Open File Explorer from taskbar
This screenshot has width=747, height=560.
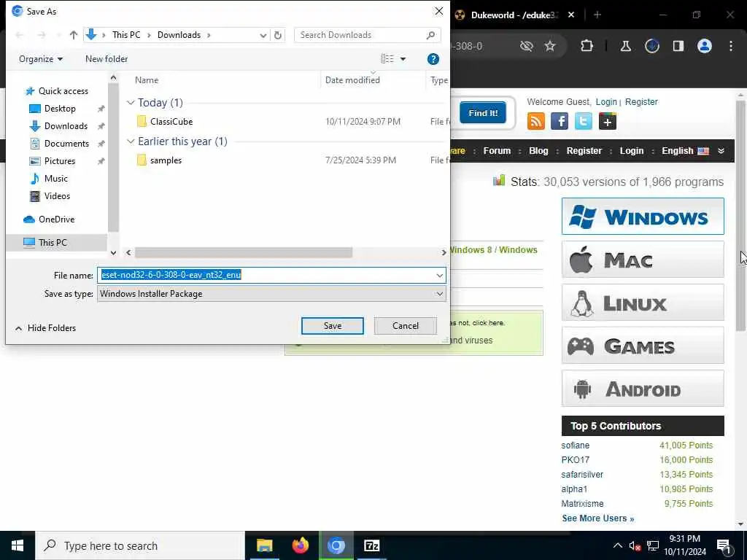point(264,545)
